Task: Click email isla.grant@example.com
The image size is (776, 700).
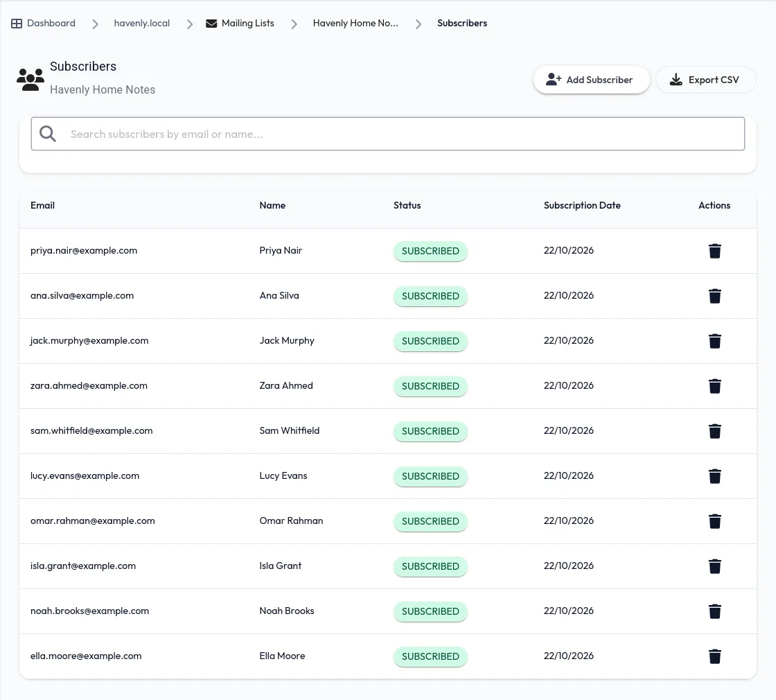Action: pyautogui.click(x=83, y=566)
